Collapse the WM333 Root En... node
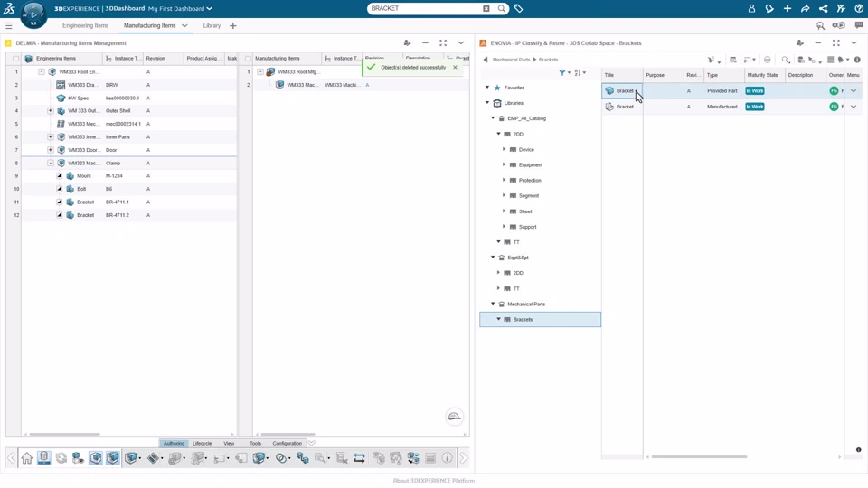Viewport: 868px width, 488px height. 42,72
